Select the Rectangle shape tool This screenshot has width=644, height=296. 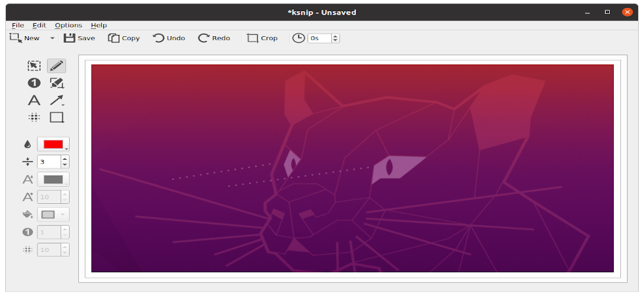click(x=57, y=118)
